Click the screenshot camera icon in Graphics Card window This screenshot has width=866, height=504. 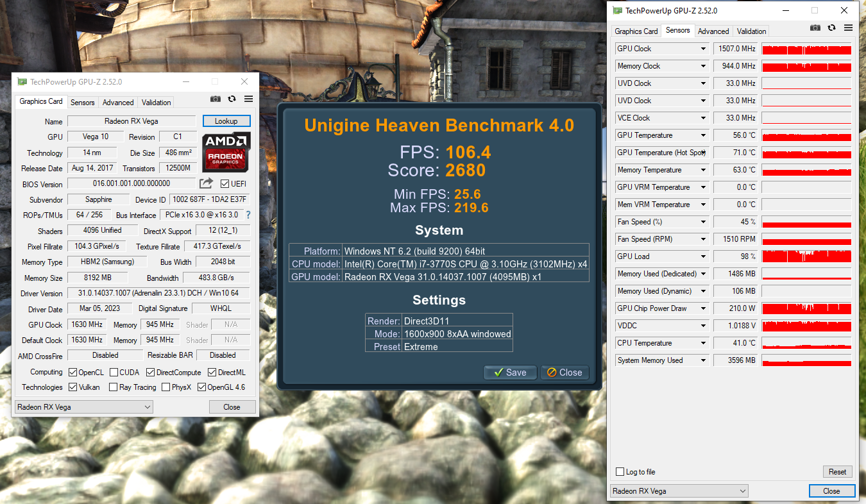click(216, 99)
